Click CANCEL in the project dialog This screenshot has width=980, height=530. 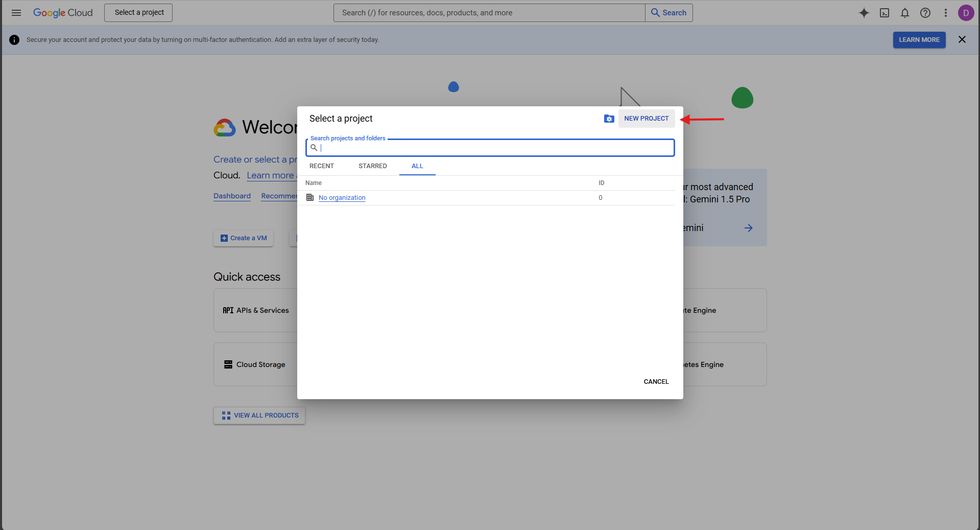coord(656,382)
